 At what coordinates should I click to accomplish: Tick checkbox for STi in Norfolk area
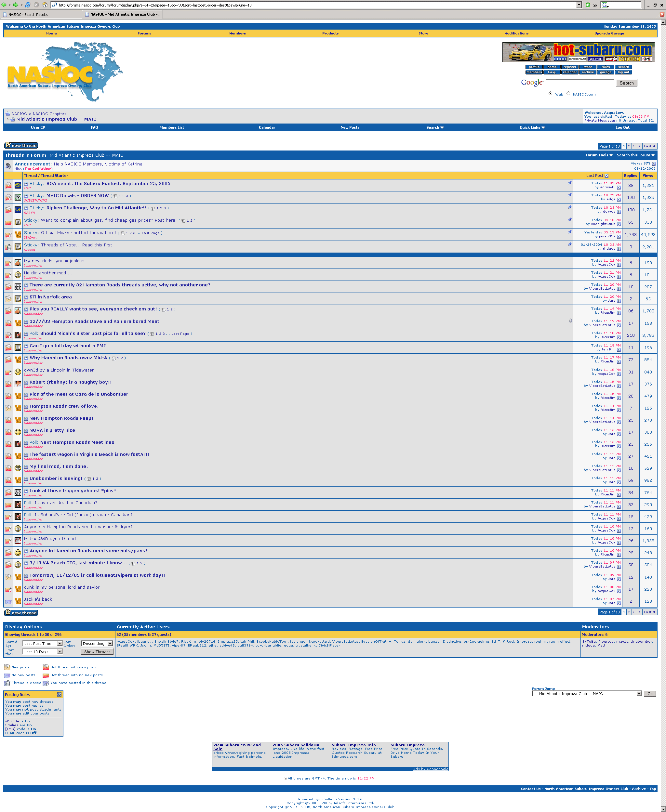click(26, 297)
